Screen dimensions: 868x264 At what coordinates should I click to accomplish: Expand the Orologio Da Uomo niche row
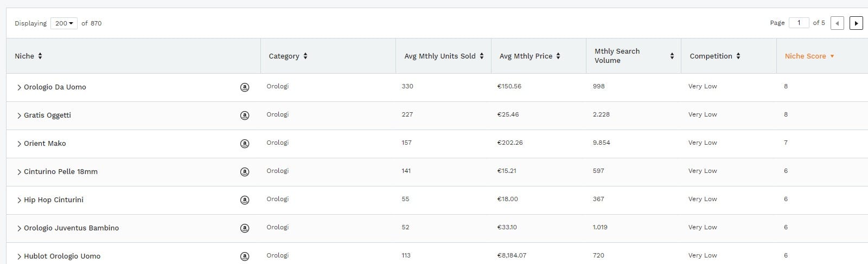[x=20, y=87]
